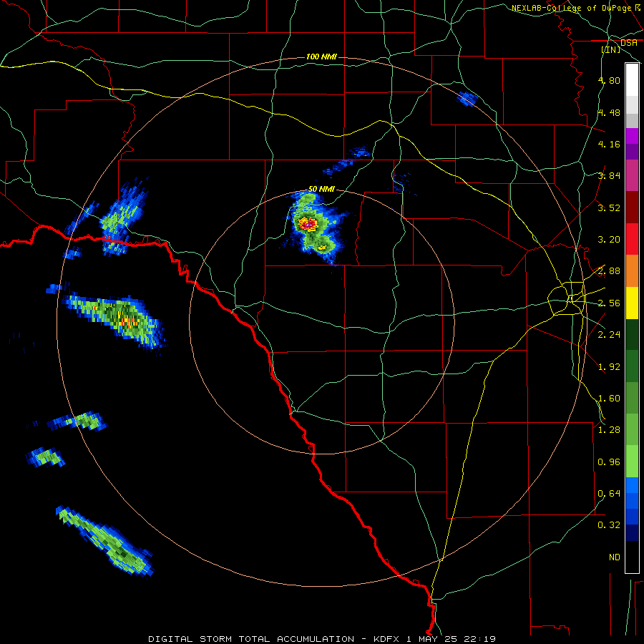The image size is (644, 644).
Task: Pick the orange swatch beside 2.88
Action: coord(632,270)
